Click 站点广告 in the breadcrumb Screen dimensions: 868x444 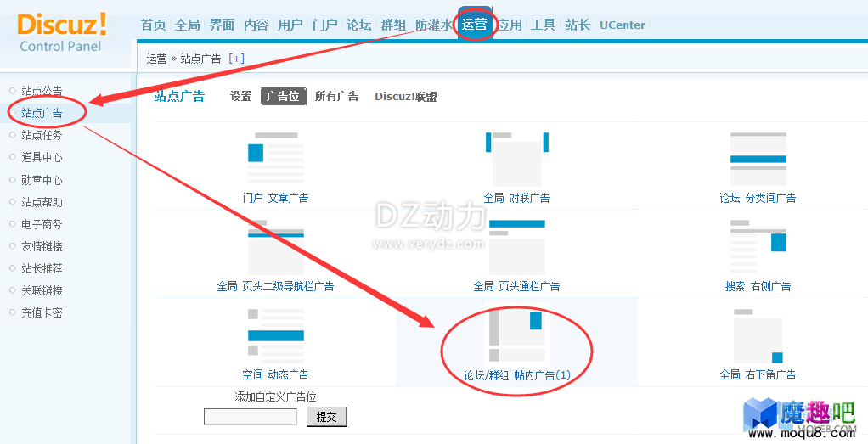(200, 59)
